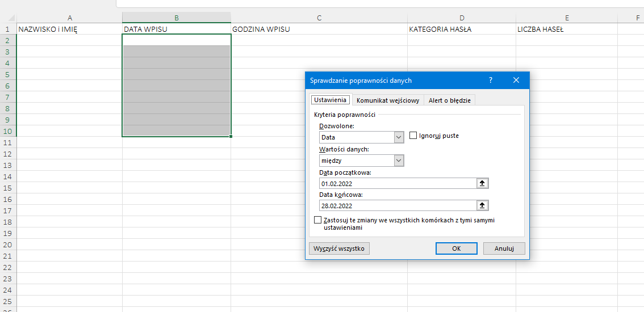644x312 pixels.
Task: Toggle the Ignoruj puste checkbox
Action: click(413, 136)
